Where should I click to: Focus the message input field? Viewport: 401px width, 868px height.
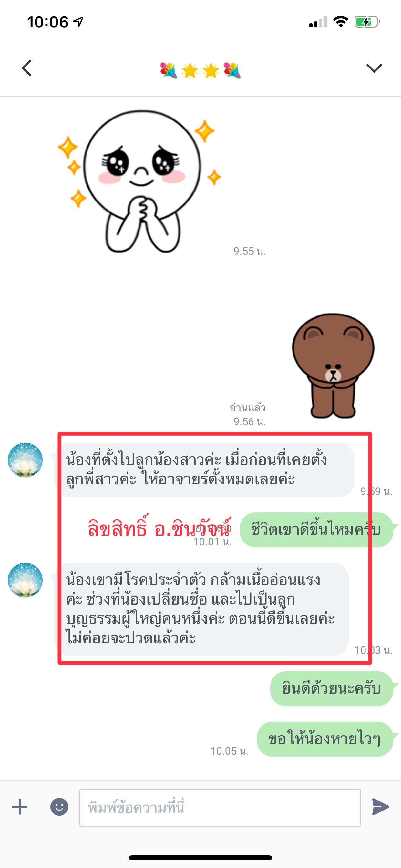tap(221, 808)
